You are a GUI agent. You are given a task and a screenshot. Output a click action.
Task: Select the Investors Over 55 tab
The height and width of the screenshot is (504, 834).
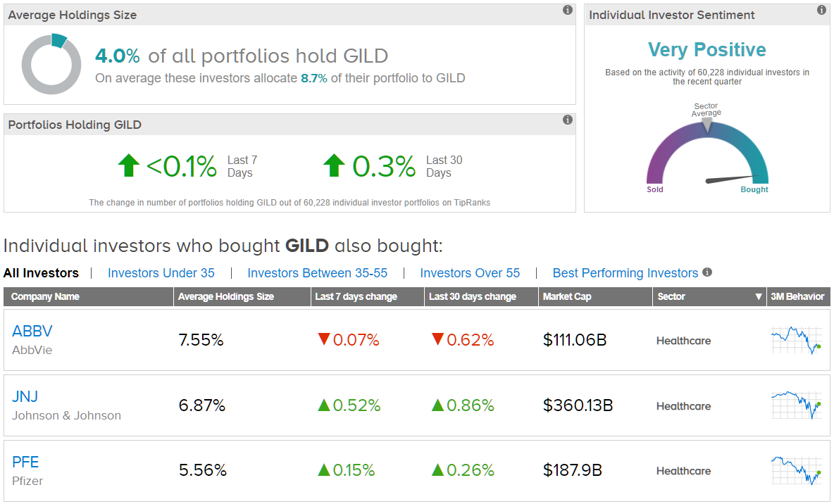470,273
